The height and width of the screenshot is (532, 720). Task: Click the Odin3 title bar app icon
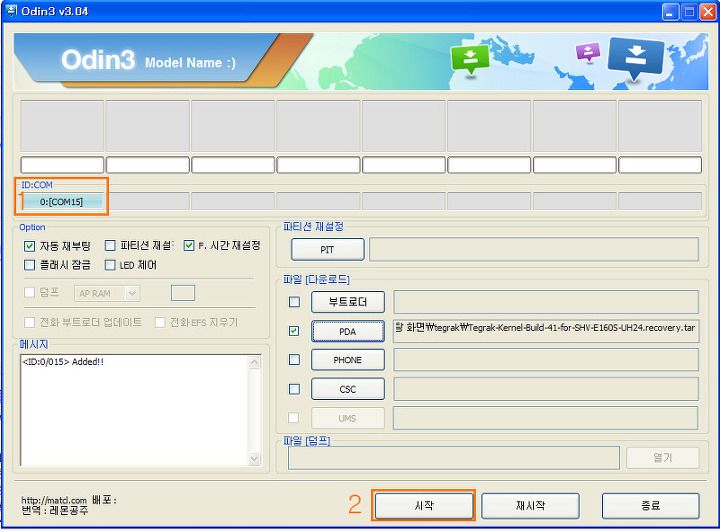9,10
